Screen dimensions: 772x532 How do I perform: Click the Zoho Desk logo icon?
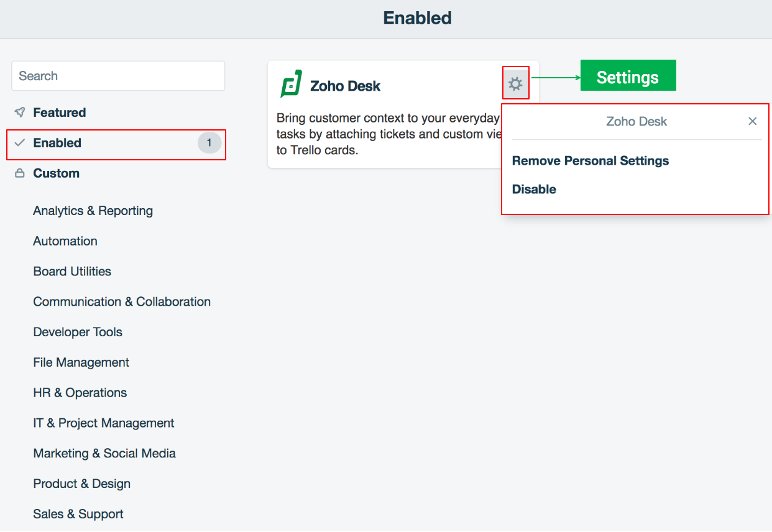pos(291,84)
